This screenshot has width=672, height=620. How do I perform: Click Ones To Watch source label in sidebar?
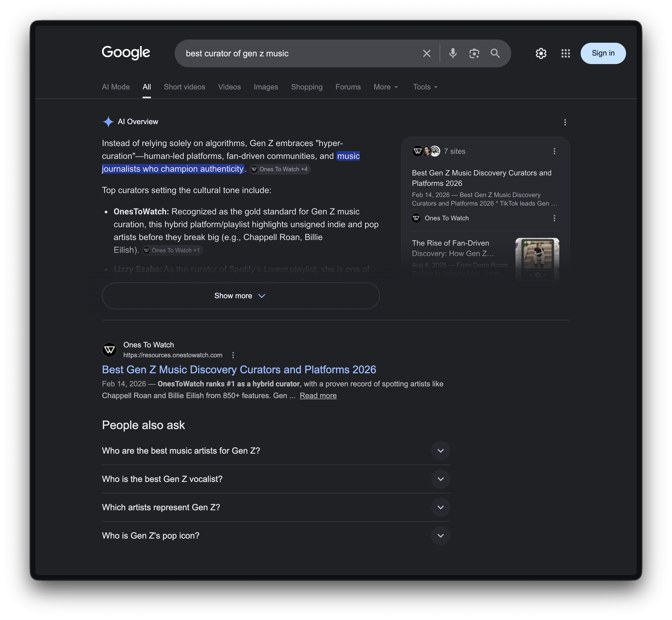click(x=446, y=218)
